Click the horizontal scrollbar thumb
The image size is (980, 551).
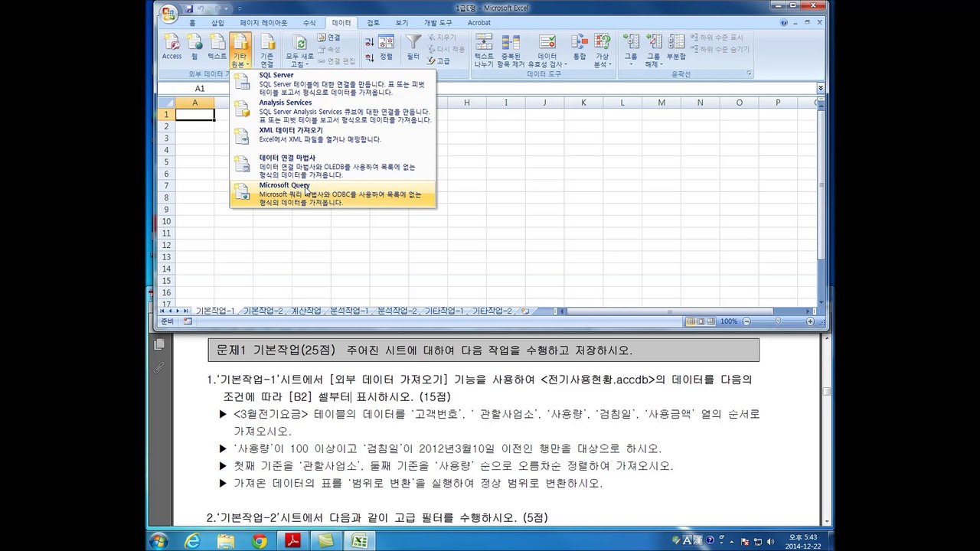click(669, 311)
